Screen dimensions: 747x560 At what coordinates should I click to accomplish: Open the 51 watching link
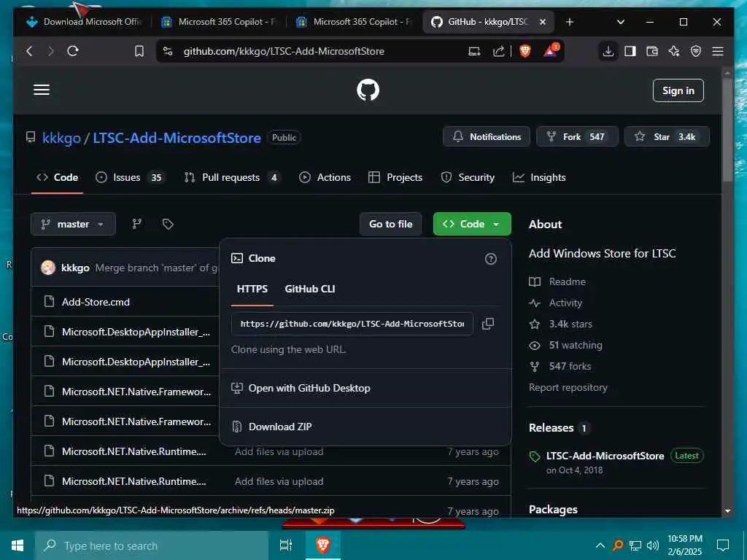point(566,345)
